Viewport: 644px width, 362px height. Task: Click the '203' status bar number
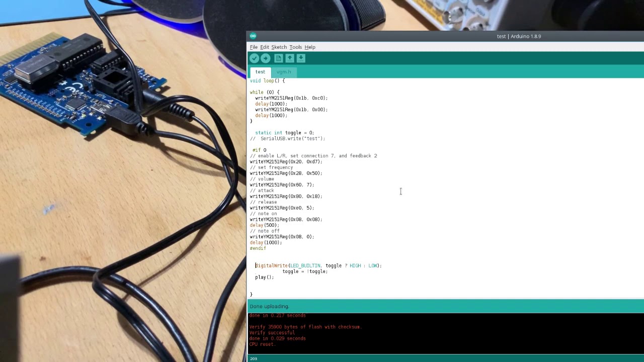click(x=254, y=358)
